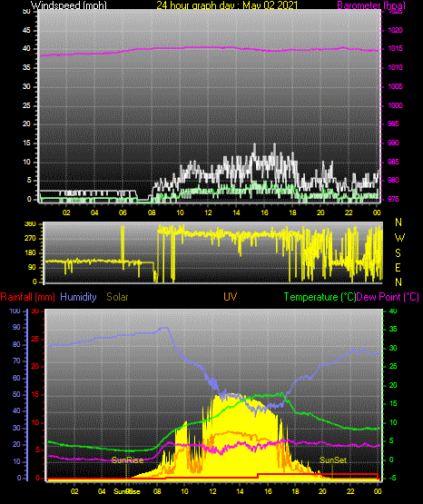Click the 'SunRise' marker label inside the lower graph
The width and height of the screenshot is (423, 504).
(x=127, y=460)
